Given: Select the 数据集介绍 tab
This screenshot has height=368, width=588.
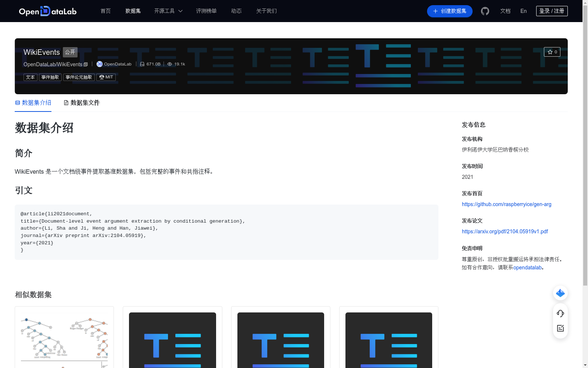Looking at the screenshot, I should coord(33,103).
